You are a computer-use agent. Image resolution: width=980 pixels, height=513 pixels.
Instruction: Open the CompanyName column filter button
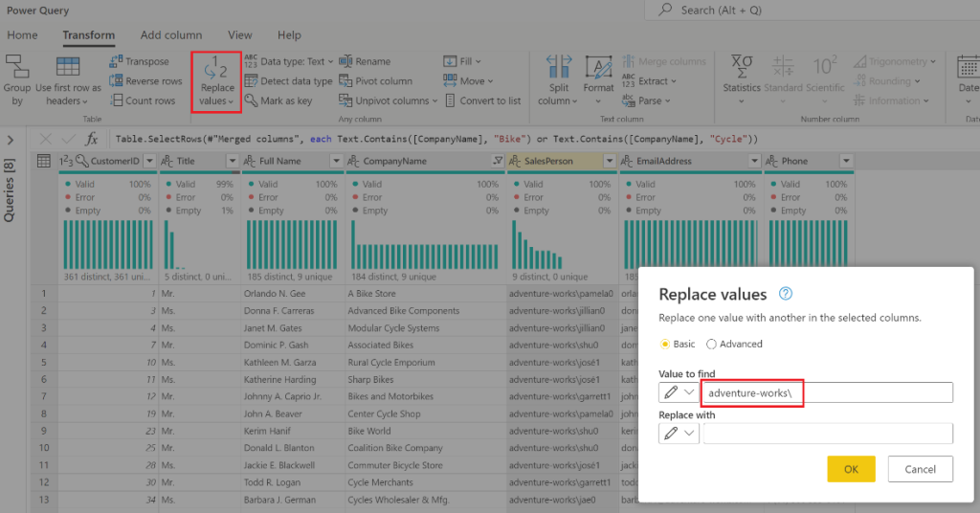click(498, 161)
